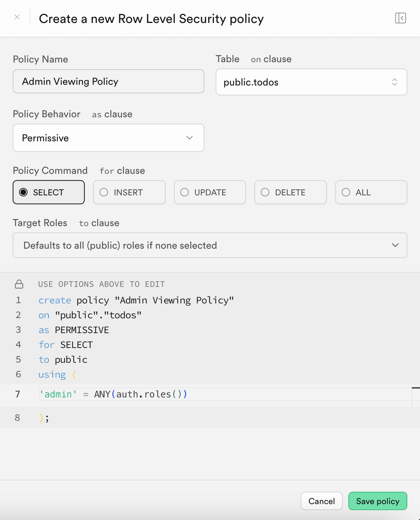Click the Table selector chevron icon

(x=395, y=82)
